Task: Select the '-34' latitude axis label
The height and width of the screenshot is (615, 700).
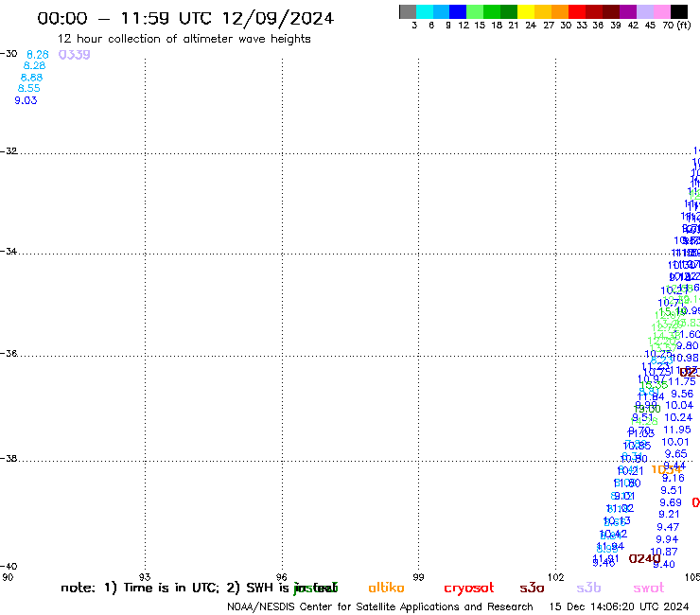Action: tap(9, 251)
